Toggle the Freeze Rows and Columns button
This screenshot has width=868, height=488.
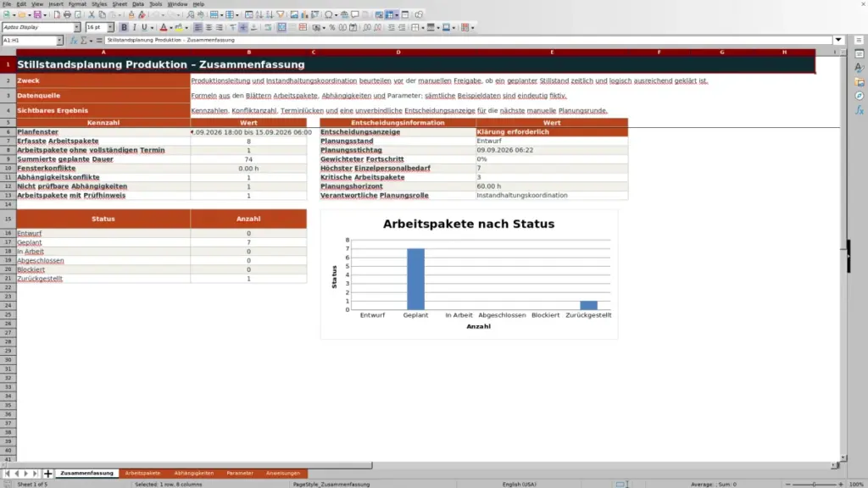(389, 14)
